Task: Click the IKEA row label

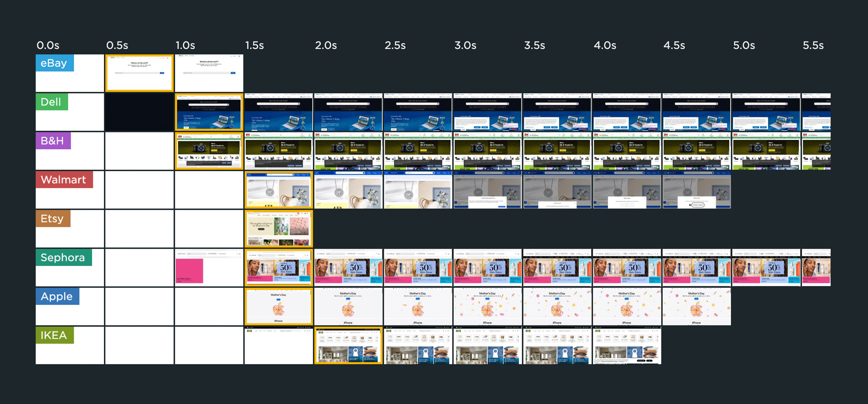Action: tap(55, 335)
